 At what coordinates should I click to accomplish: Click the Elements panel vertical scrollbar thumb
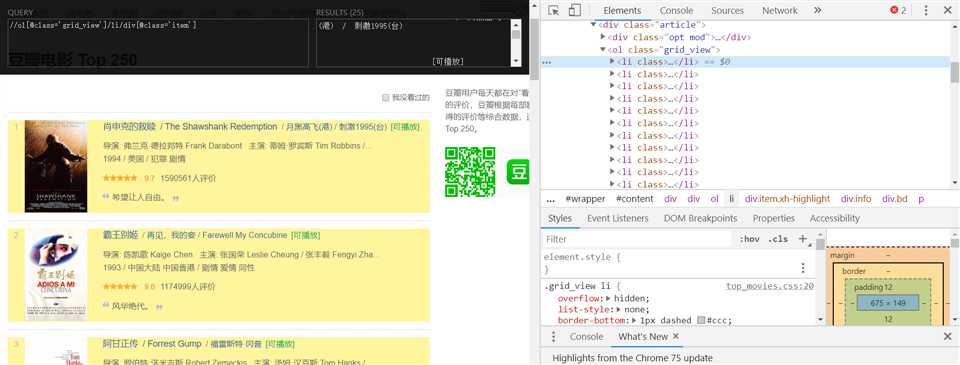pyautogui.click(x=954, y=71)
